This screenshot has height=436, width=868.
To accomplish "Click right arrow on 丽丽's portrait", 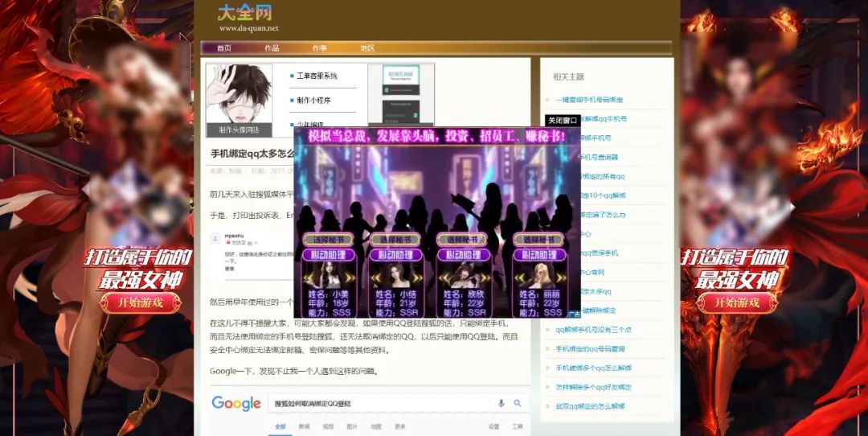I will tap(561, 278).
